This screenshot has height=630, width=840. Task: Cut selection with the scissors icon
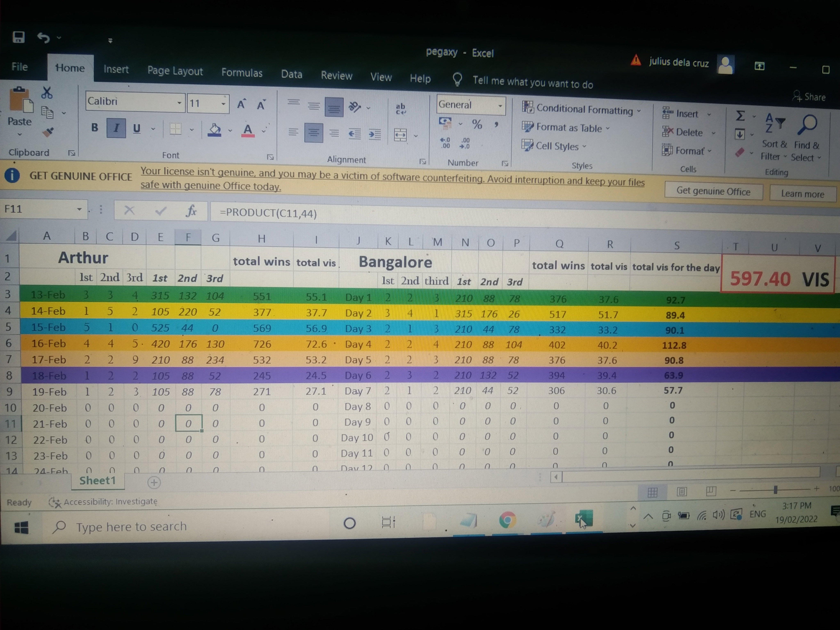[47, 92]
